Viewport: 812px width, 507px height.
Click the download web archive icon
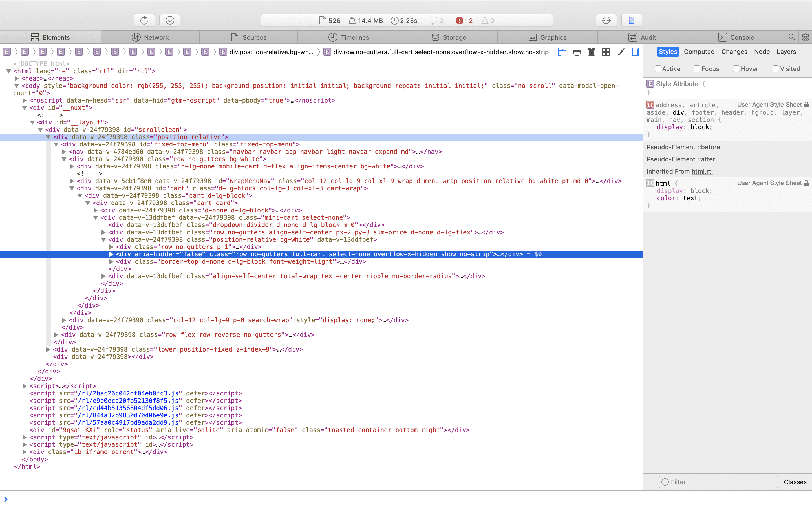(x=170, y=20)
